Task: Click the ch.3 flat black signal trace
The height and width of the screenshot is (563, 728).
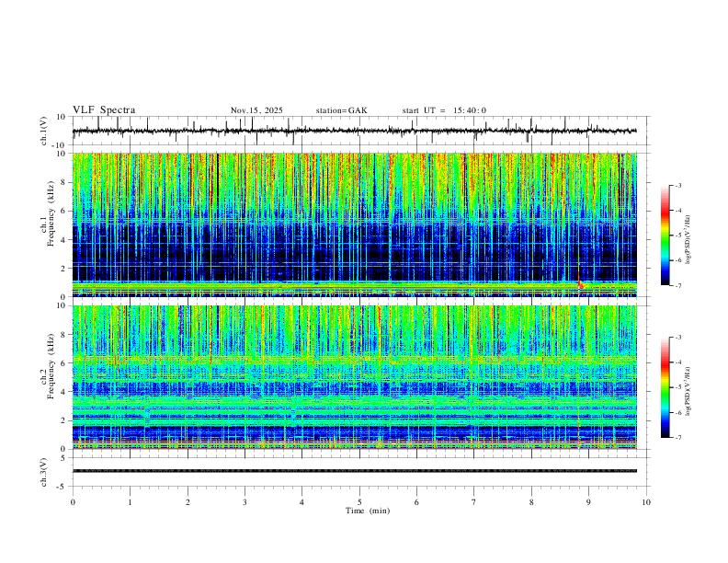Action: [x=355, y=471]
